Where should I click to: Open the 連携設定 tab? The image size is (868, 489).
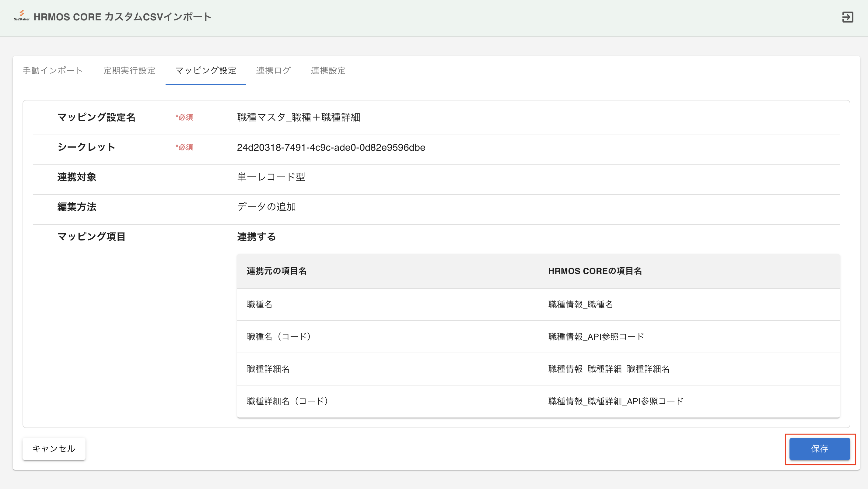[328, 70]
